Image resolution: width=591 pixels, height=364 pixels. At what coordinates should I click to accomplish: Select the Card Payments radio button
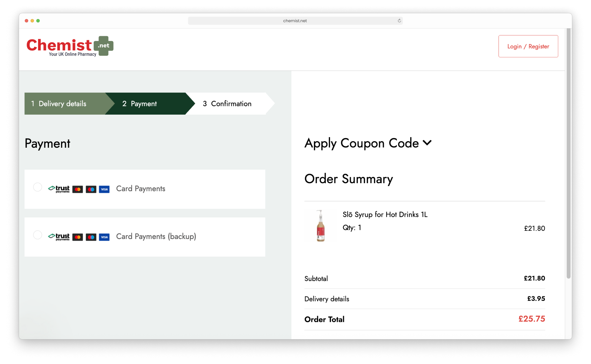point(37,187)
